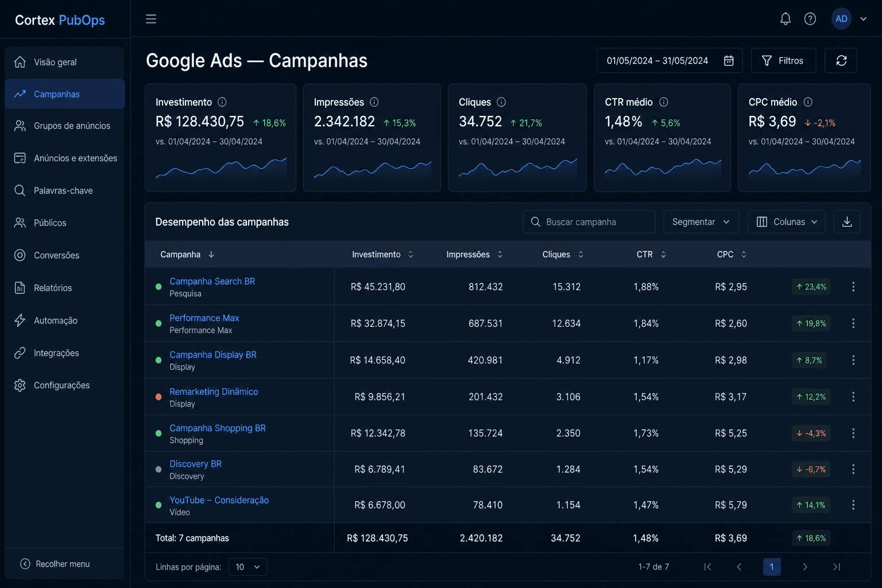Click the Cortex PubOps logo
This screenshot has height=588, width=882.
[60, 20]
